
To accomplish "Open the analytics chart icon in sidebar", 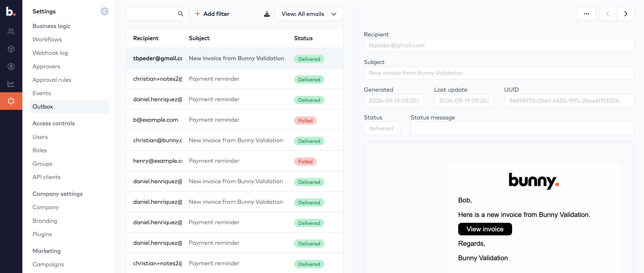I will pos(11,84).
